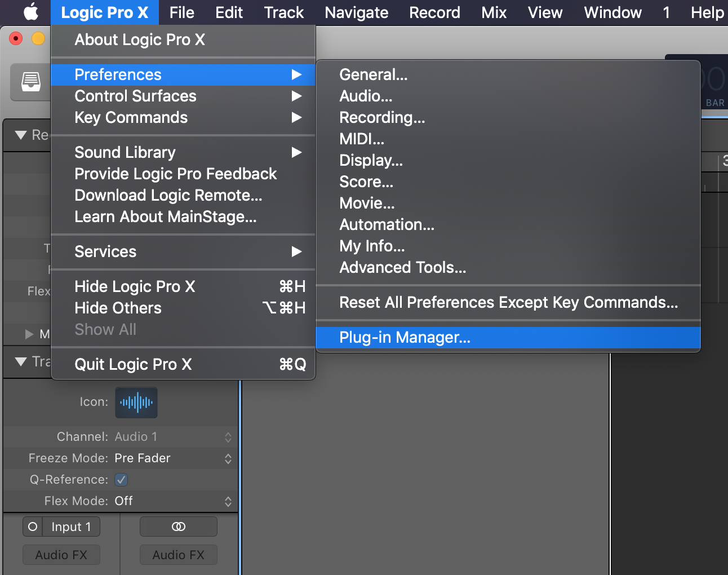Image resolution: width=728 pixels, height=575 pixels.
Task: Click the Input 1 monitoring circle
Action: 33,527
